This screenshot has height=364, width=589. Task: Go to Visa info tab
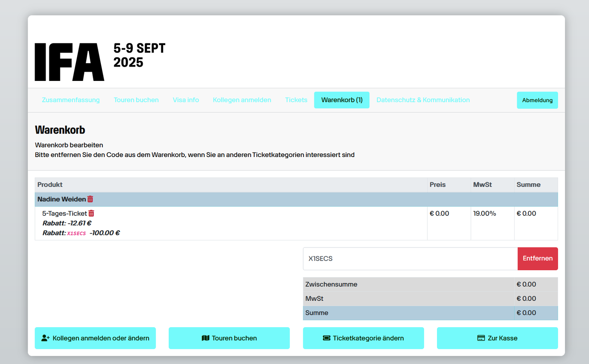(x=186, y=100)
